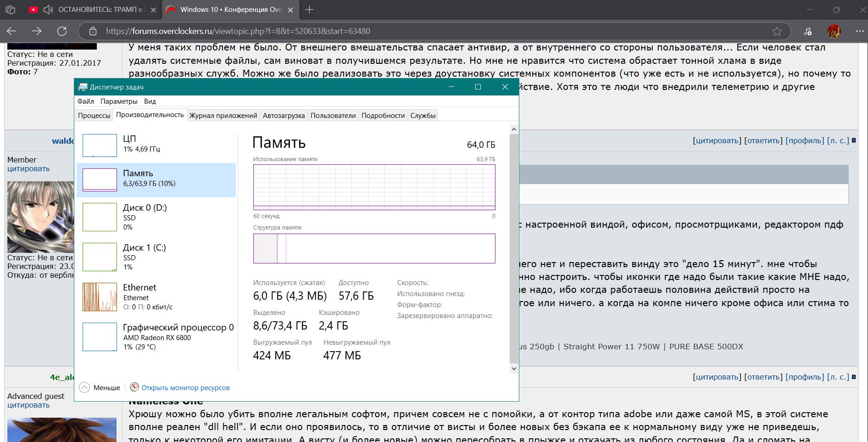The image size is (868, 442).
Task: Open the browser tab actions menu icon
Action: pos(10,10)
